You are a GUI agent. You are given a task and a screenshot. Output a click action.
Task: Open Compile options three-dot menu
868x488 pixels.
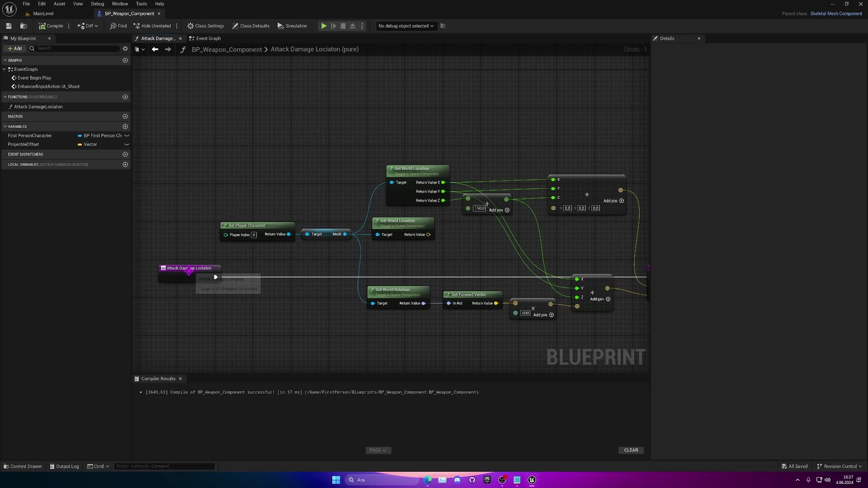(69, 26)
